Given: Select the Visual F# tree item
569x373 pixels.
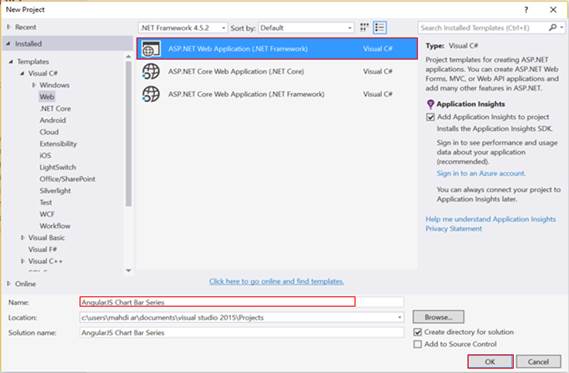Looking at the screenshot, I should coord(42,249).
